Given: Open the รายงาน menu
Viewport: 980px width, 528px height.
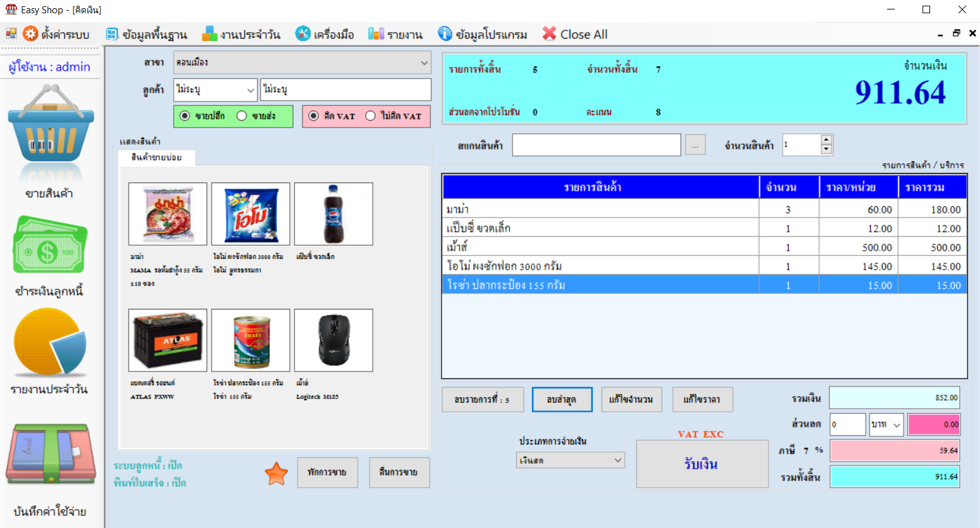Looking at the screenshot, I should tap(404, 34).
